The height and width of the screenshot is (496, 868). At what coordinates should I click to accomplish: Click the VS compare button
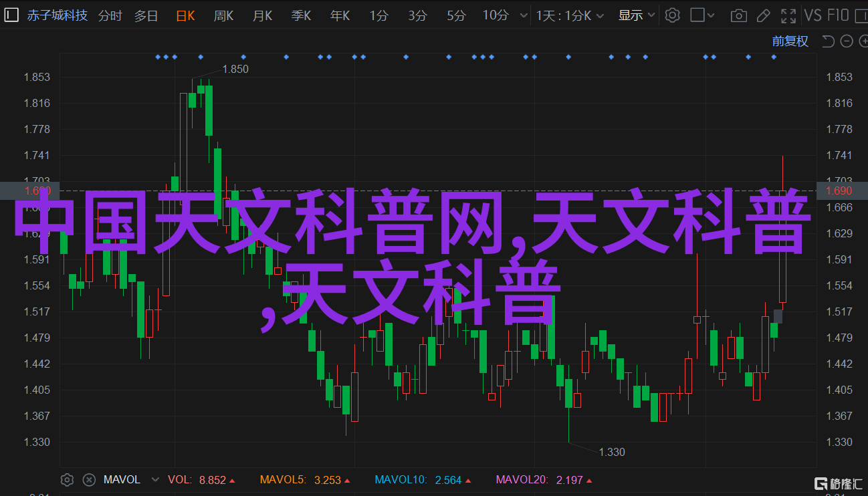[x=812, y=15]
